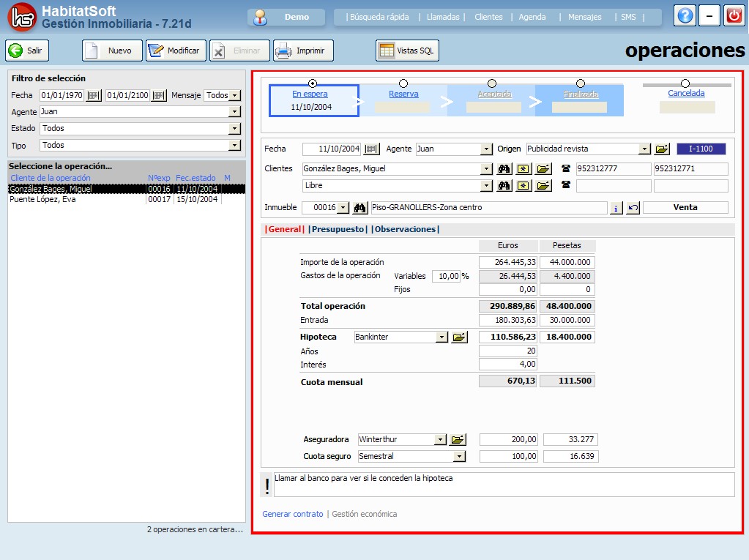Expand the Mensaje Todos dropdown
Screen dimensions: 749x560
pyautogui.click(x=234, y=95)
